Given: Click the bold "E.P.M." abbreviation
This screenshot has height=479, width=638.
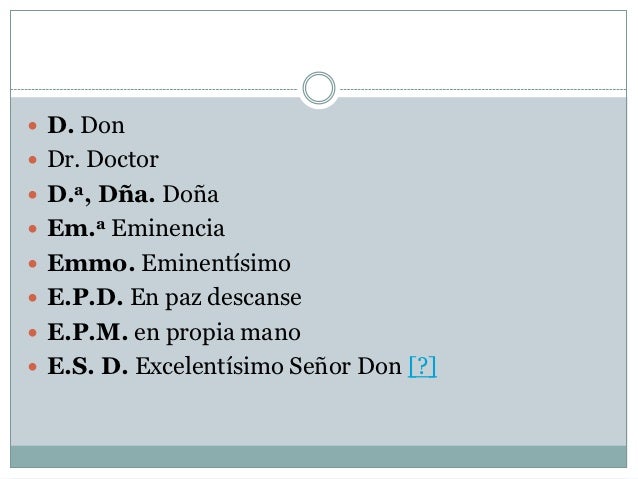Looking at the screenshot, I should pos(88,332).
